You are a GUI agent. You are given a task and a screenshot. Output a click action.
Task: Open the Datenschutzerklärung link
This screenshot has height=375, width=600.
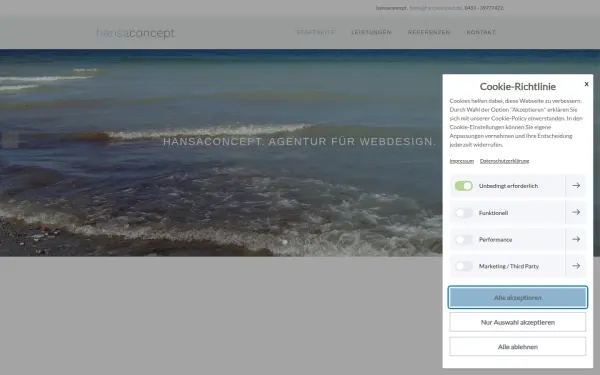[504, 161]
